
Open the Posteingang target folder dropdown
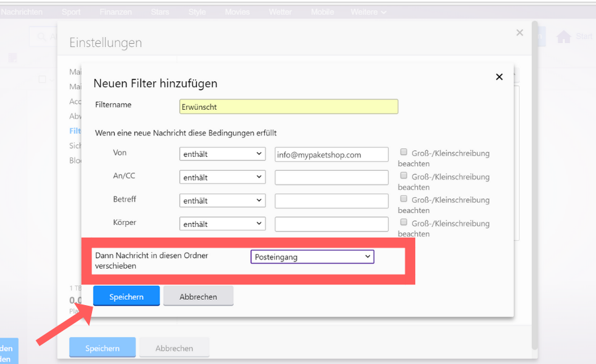(312, 257)
